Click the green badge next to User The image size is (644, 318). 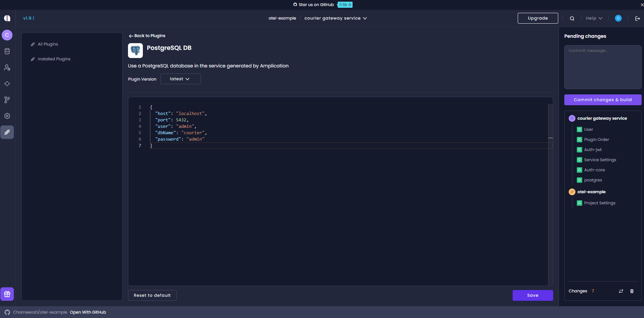[x=579, y=129]
